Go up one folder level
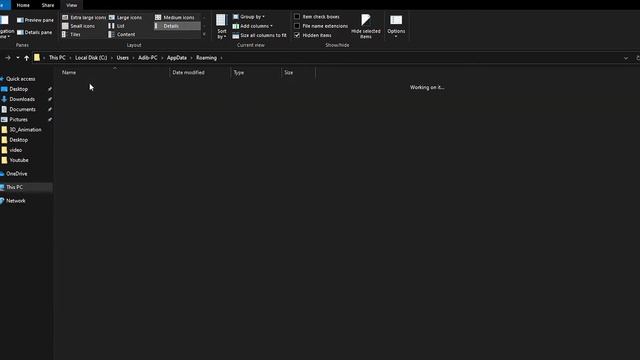The height and width of the screenshot is (360, 640). coord(27,58)
